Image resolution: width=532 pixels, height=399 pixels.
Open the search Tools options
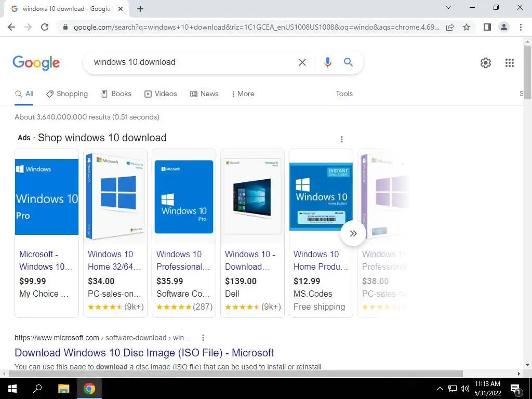tap(344, 94)
